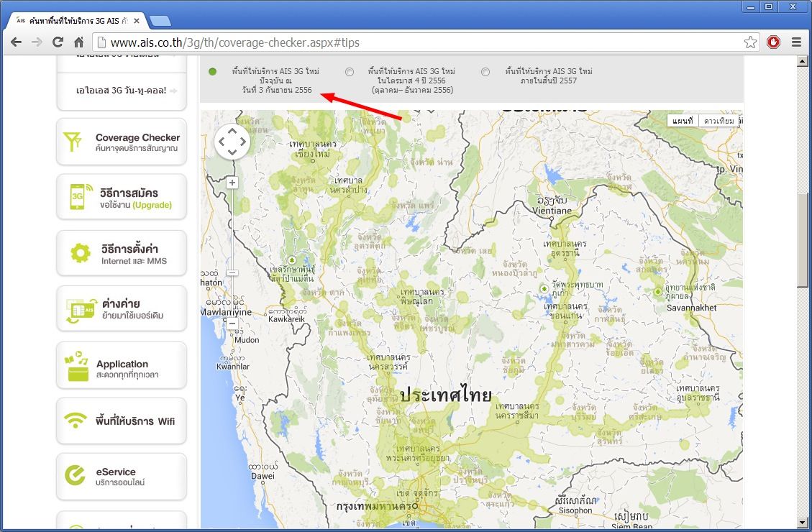Pan the map up with the arrow

pyautogui.click(x=232, y=132)
